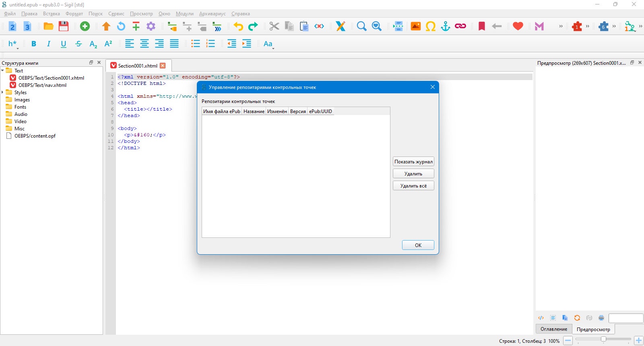
Task: Toggle bold formatting
Action: pos(34,44)
